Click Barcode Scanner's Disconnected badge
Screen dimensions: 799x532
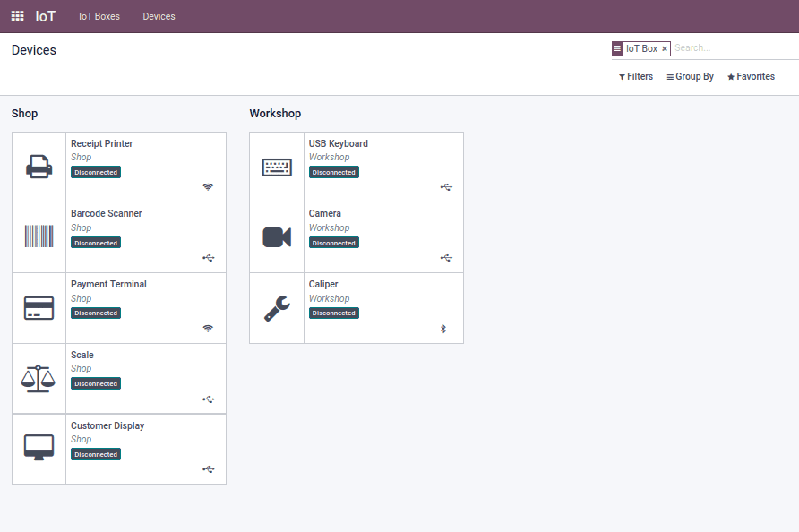(x=96, y=243)
